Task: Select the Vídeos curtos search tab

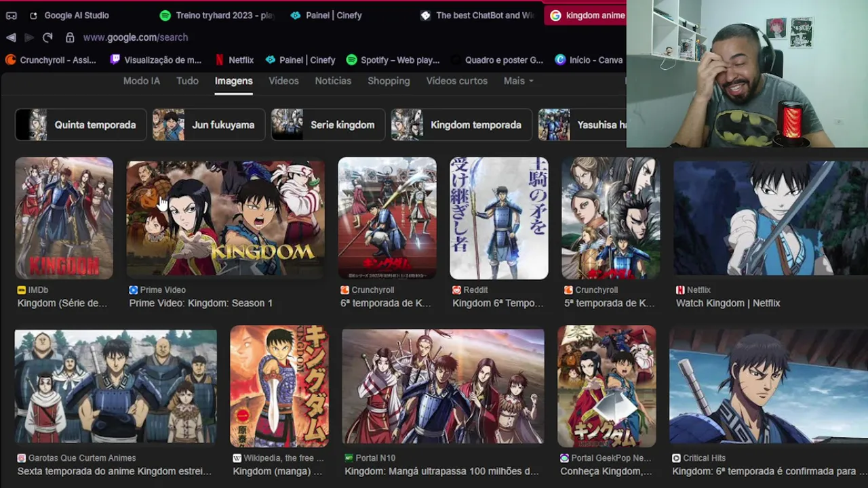Action: click(456, 81)
